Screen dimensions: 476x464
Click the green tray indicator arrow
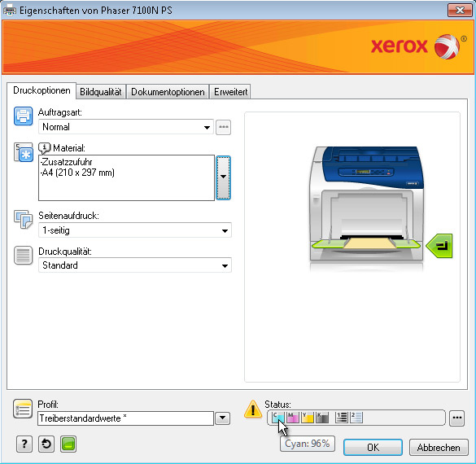(439, 246)
